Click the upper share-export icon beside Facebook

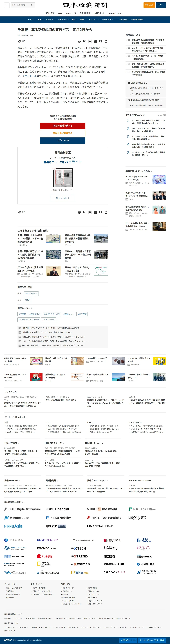106,41
